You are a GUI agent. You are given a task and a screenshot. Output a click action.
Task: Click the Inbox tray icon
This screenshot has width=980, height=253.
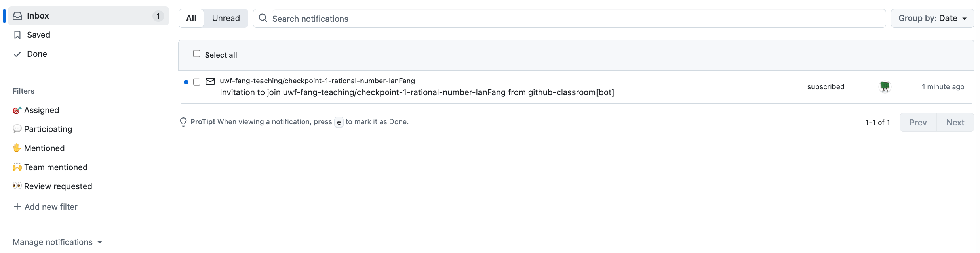(17, 16)
